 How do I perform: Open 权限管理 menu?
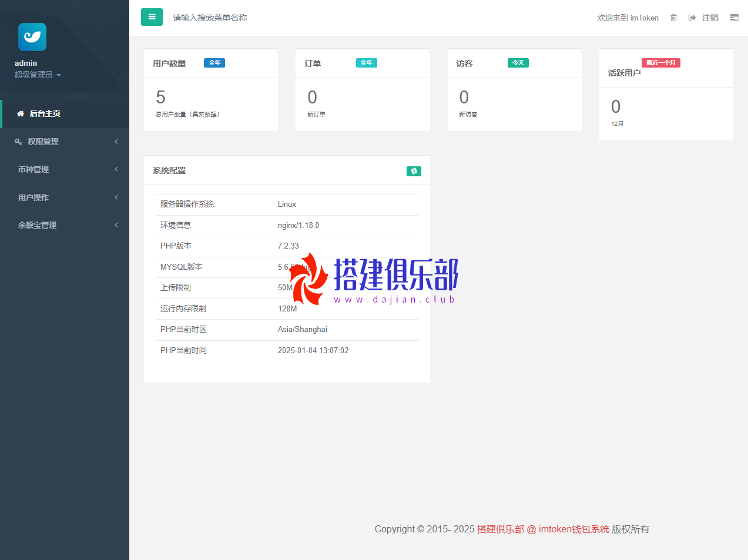(x=65, y=142)
